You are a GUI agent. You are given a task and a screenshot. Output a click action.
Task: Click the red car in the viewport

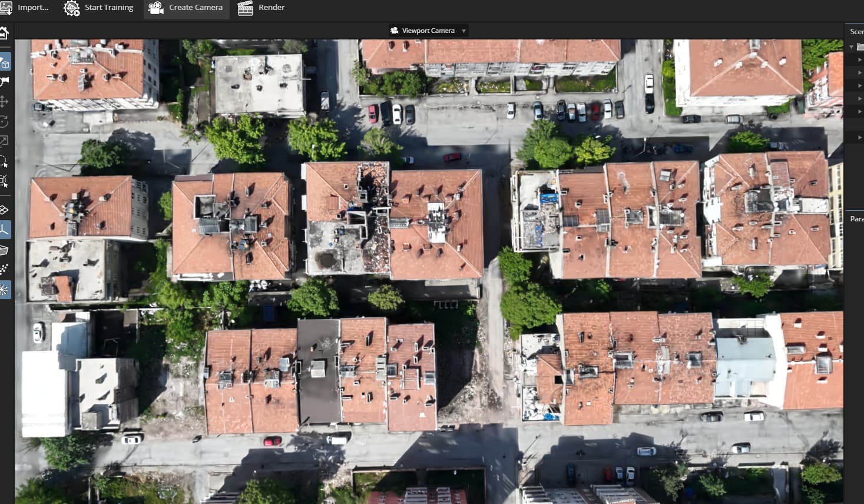pos(452,157)
